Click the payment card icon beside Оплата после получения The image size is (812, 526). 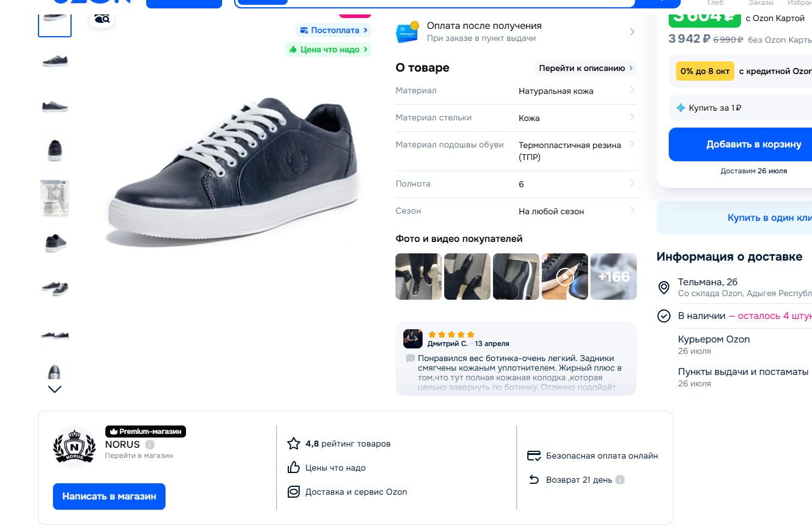(x=408, y=31)
